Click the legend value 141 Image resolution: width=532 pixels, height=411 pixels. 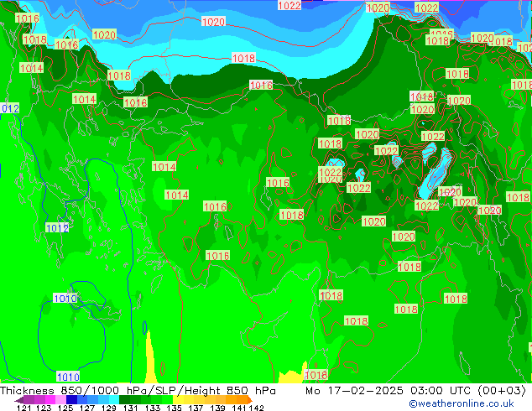coord(239,408)
